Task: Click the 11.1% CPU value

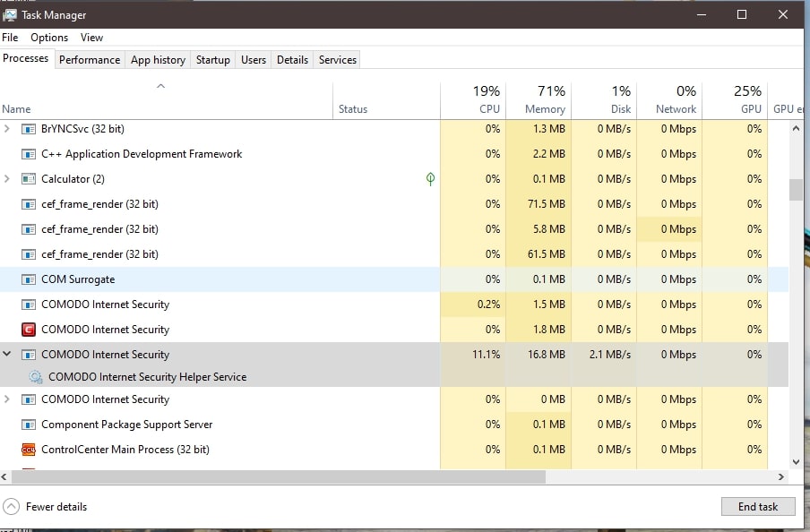Action: tap(487, 355)
